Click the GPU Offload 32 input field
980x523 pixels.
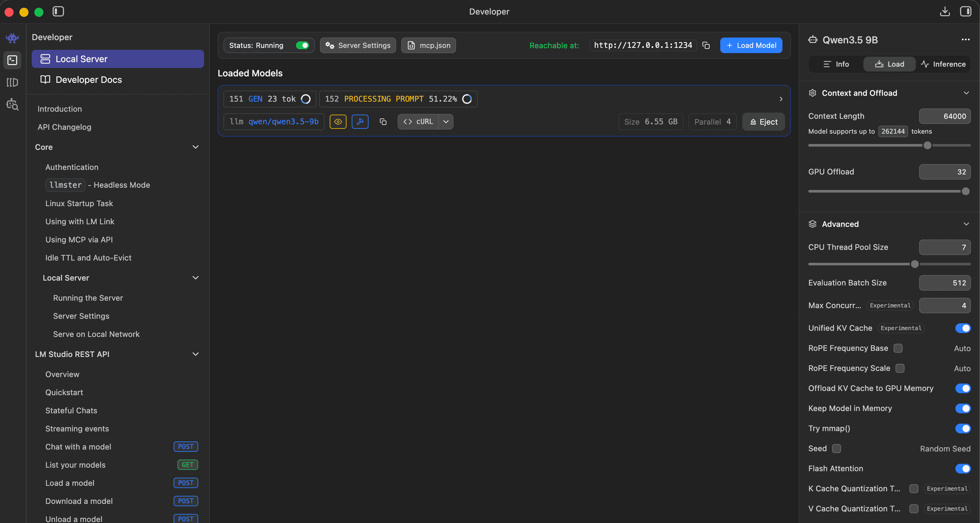pyautogui.click(x=945, y=172)
